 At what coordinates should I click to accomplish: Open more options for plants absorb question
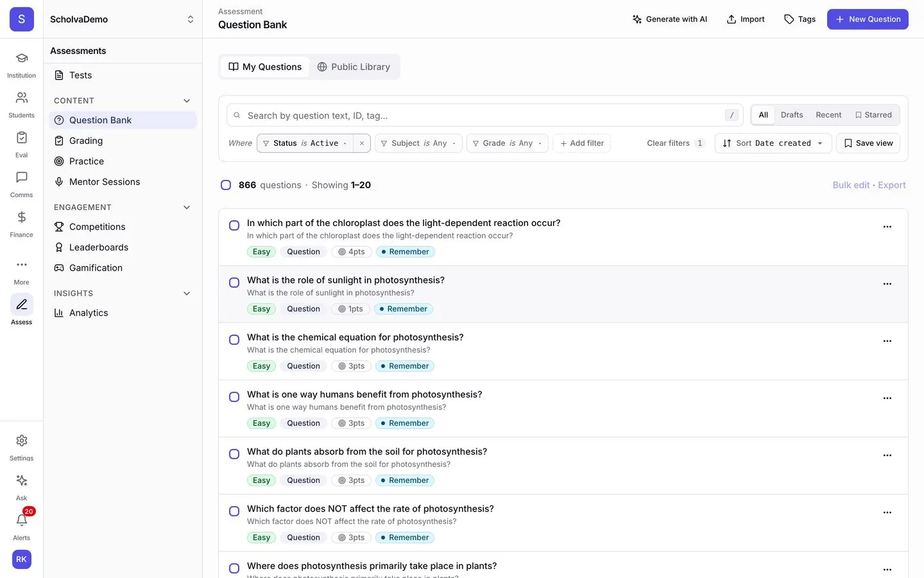887,455
